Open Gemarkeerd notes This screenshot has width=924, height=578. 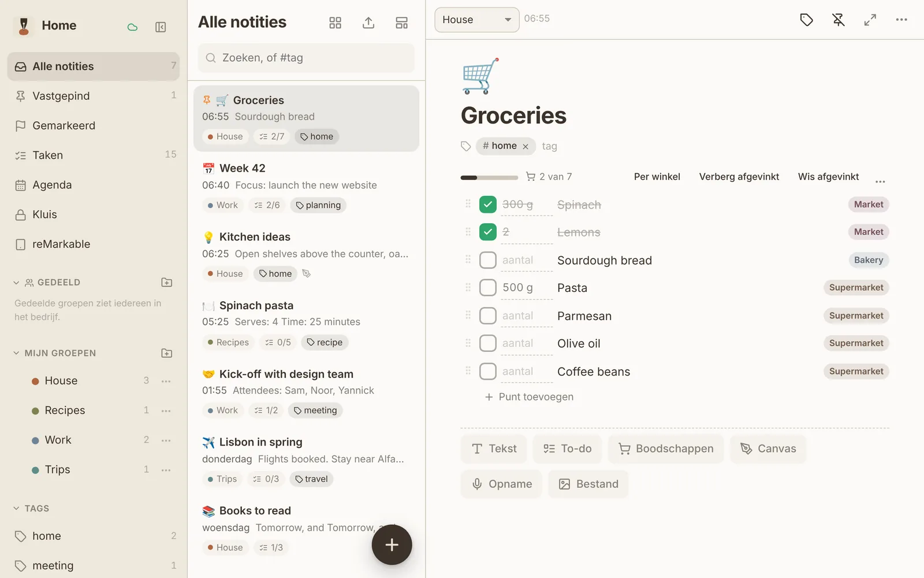[x=94, y=125]
